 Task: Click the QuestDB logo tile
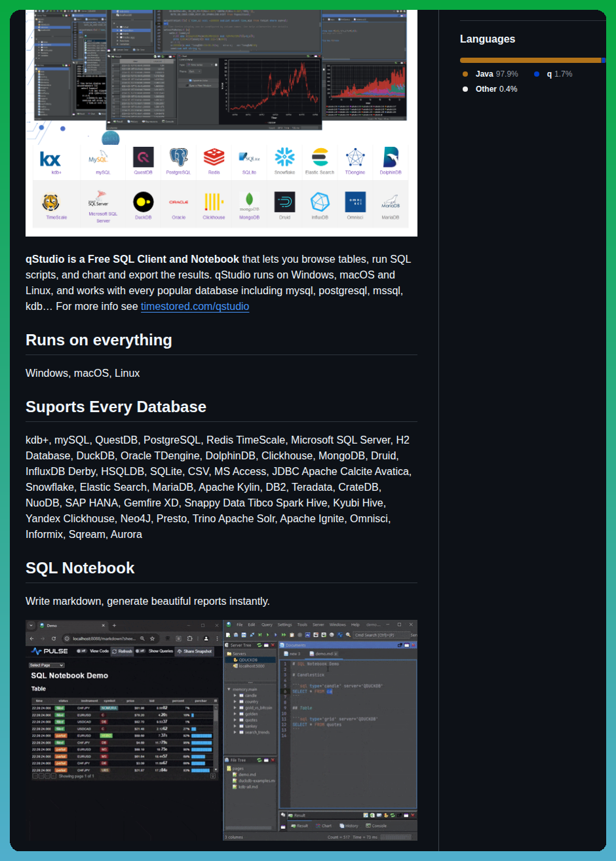coord(144,157)
